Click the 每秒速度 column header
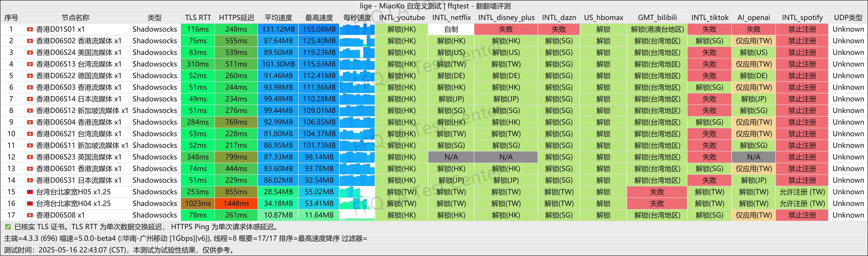868x256 pixels. (x=357, y=18)
